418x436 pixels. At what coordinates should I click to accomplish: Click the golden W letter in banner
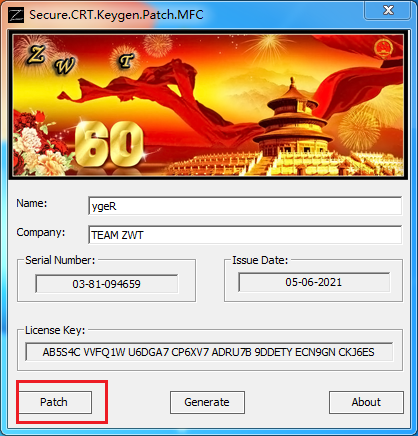coord(65,65)
